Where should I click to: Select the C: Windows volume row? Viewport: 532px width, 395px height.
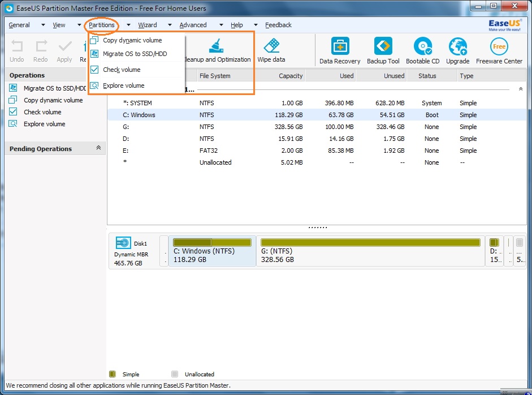coord(317,115)
